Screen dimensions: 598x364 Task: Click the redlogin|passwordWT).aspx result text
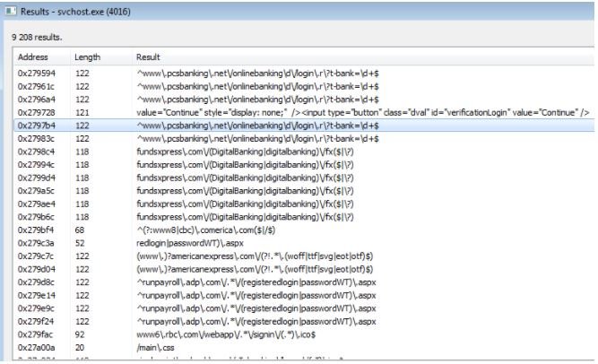[189, 243]
